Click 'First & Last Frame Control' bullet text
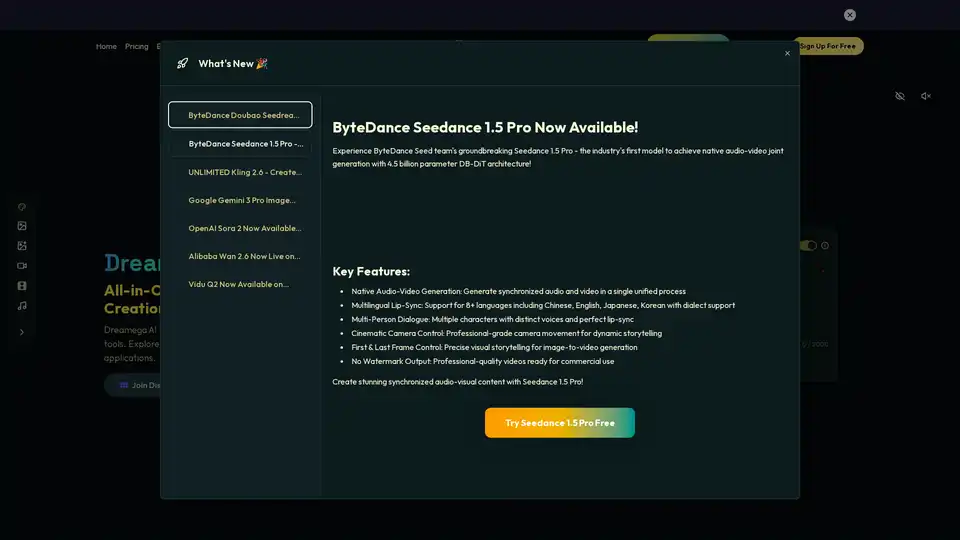This screenshot has height=540, width=960. tap(494, 347)
